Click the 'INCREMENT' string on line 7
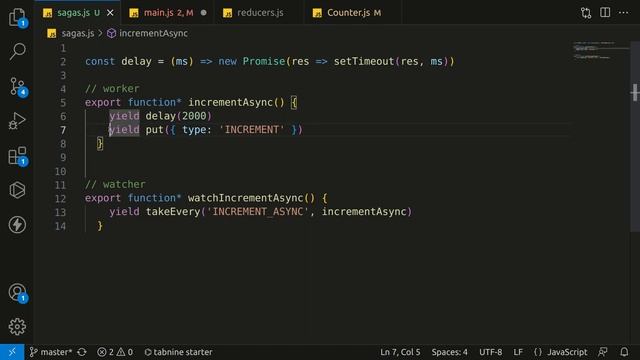The height and width of the screenshot is (360, 640). (251, 130)
